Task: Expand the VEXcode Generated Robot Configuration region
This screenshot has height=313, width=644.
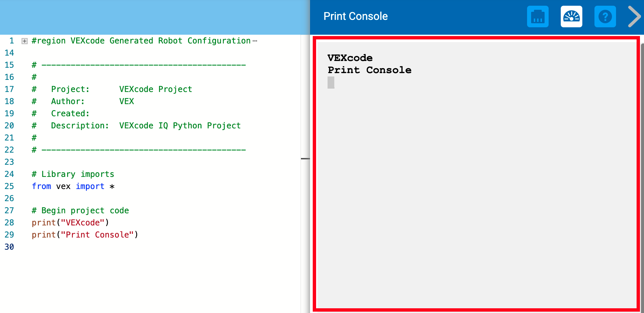Action: click(x=24, y=40)
